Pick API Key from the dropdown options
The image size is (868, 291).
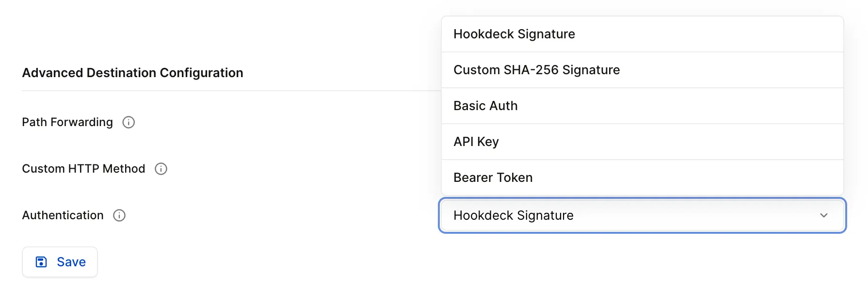[476, 142]
